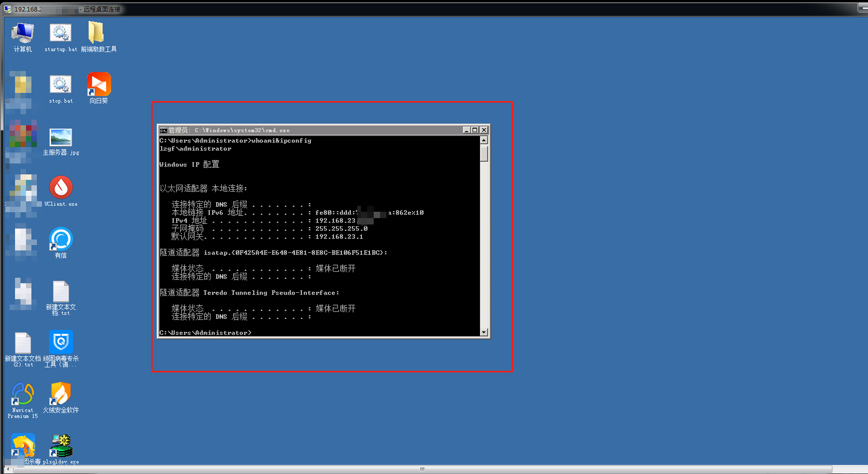Screen dimensions: 868x474
Task: Open the cmd.exe title bar system menu icon
Action: [x=163, y=130]
